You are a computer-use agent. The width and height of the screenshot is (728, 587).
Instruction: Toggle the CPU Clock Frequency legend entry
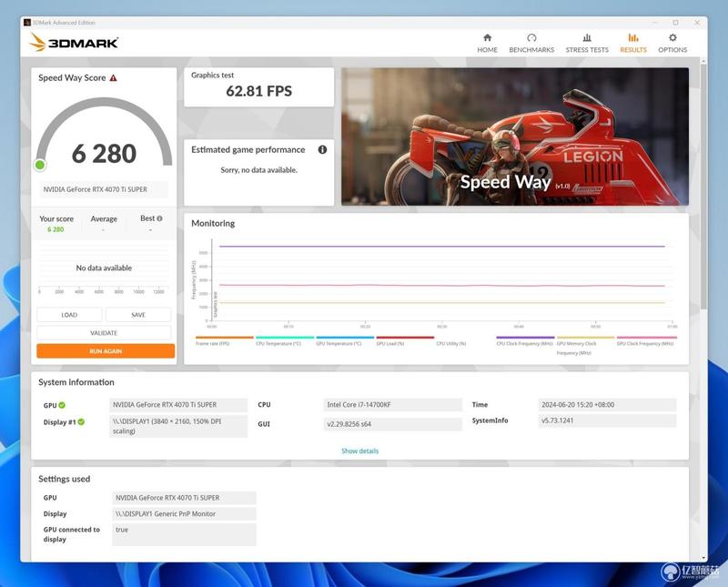525,341
